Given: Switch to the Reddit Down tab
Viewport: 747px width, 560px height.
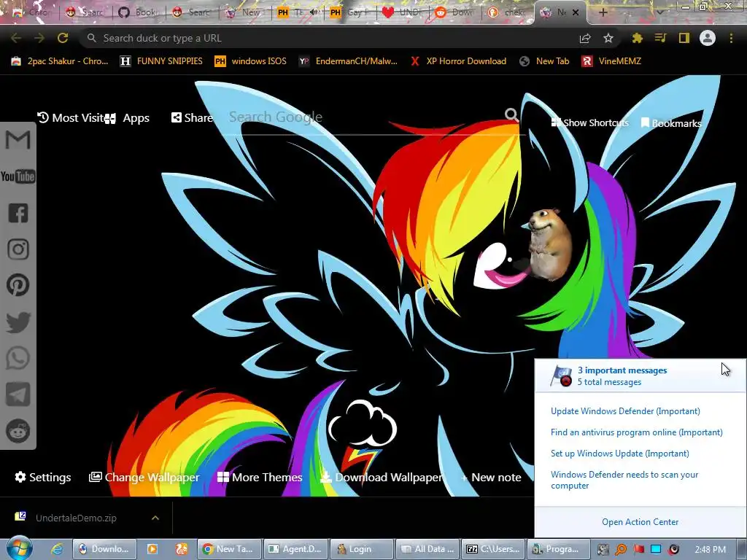Looking at the screenshot, I should tap(455, 12).
